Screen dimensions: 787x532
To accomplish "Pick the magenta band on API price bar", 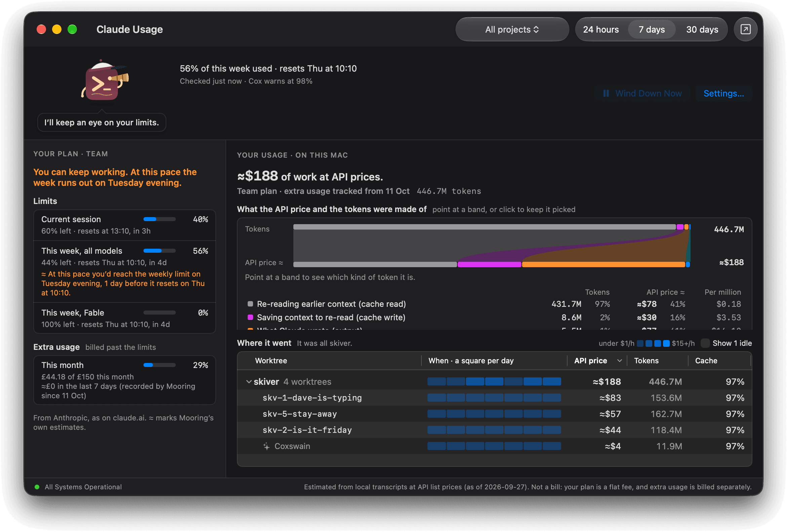I will pyautogui.click(x=489, y=264).
